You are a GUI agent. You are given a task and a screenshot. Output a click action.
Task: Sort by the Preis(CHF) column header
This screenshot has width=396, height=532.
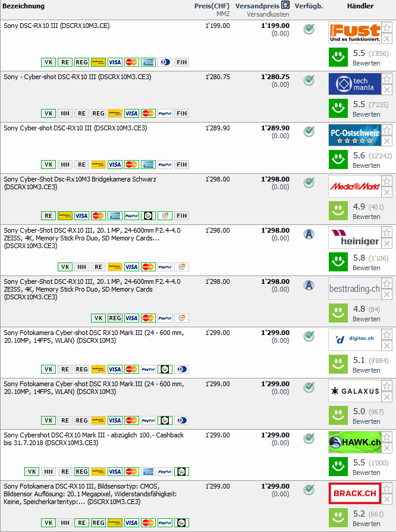tap(209, 6)
